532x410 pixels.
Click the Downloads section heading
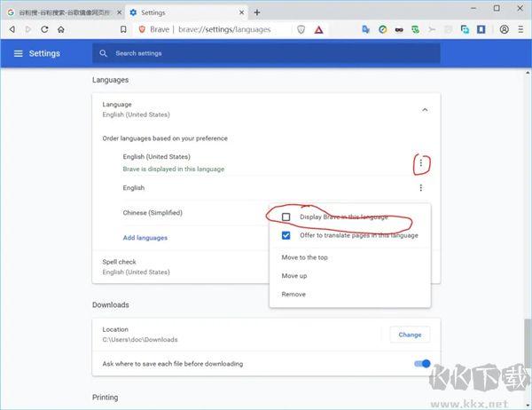[x=111, y=304]
